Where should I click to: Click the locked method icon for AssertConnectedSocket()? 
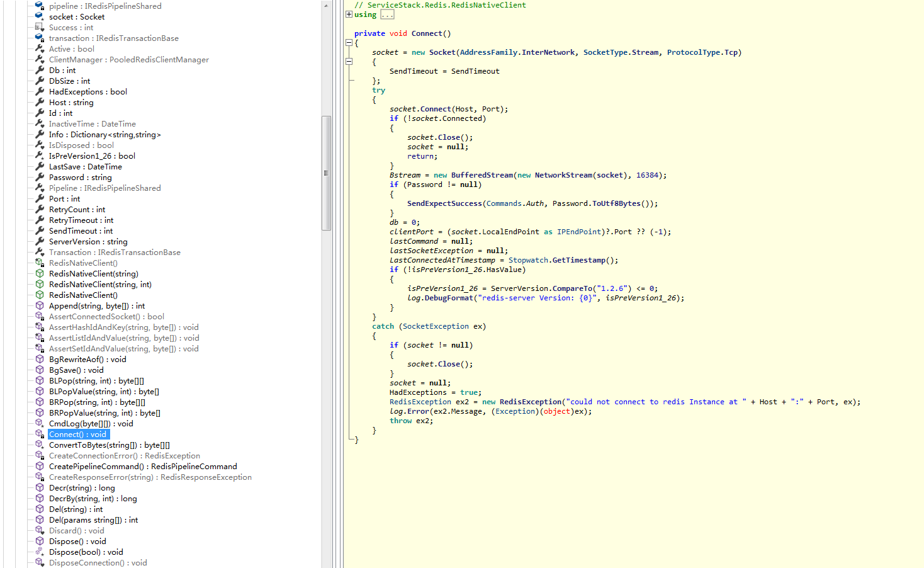40,316
